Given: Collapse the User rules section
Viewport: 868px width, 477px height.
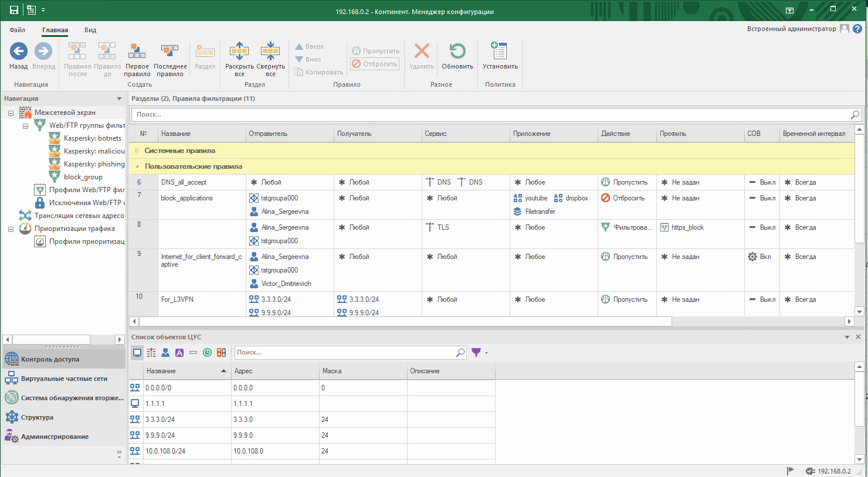Looking at the screenshot, I should (137, 166).
